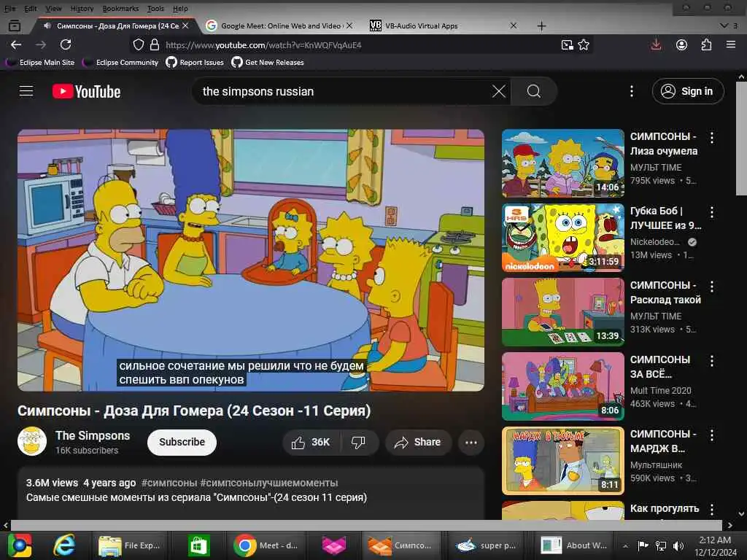The height and width of the screenshot is (560, 747).
Task: Go to the YouTube home logo
Action: tap(86, 91)
